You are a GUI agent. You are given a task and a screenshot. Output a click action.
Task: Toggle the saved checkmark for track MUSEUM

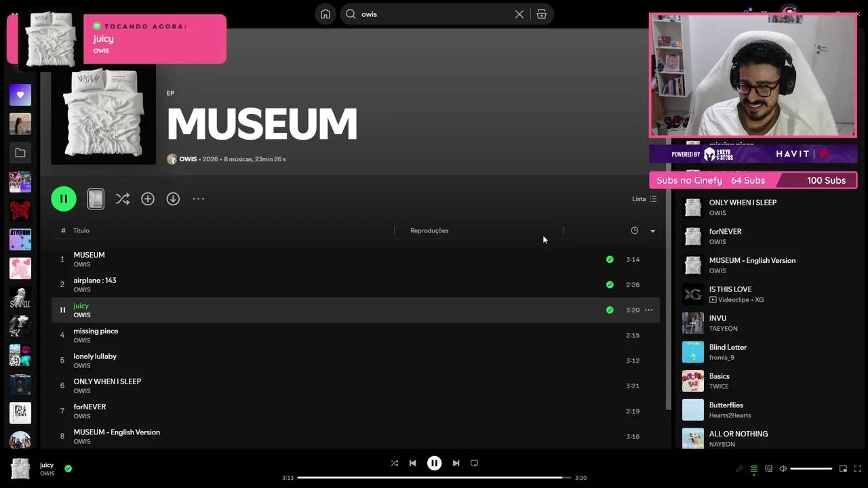pyautogui.click(x=610, y=259)
